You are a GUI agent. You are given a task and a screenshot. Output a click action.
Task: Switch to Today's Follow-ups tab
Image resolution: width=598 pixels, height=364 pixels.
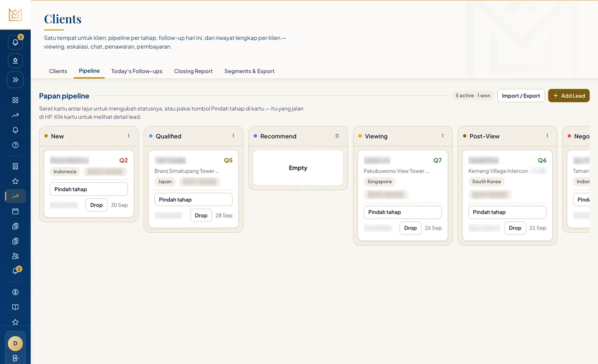click(137, 71)
